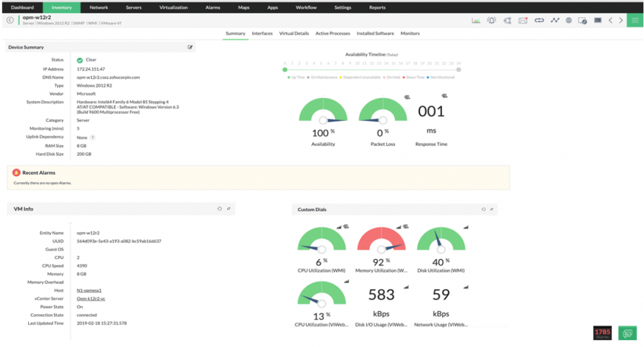Open the Virtualization menu
This screenshot has width=644, height=347.
pos(174,8)
